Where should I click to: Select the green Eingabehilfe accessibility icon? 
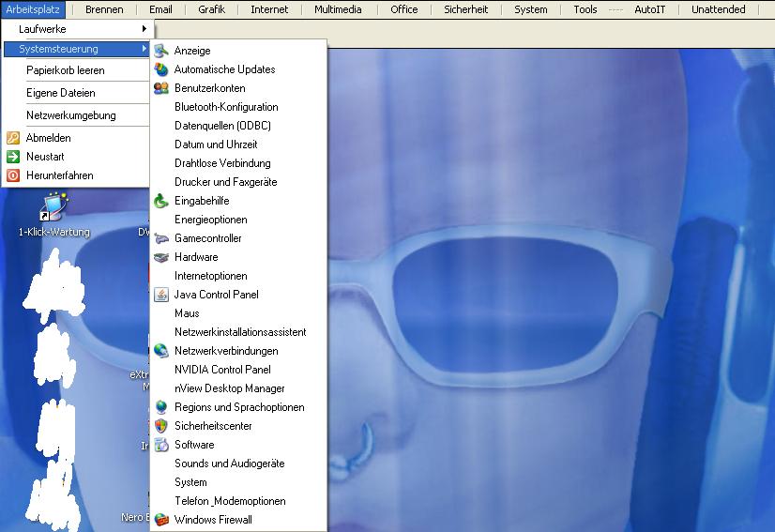click(x=161, y=201)
